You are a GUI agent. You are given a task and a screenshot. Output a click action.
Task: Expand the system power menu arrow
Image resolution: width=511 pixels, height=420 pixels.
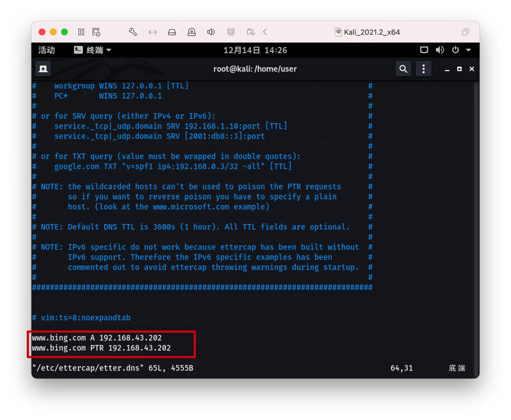coord(468,50)
